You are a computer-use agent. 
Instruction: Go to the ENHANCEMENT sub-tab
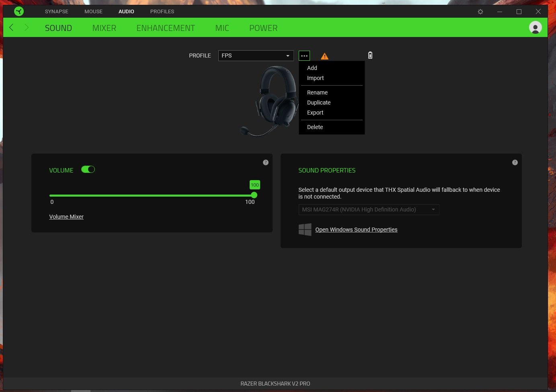(166, 28)
